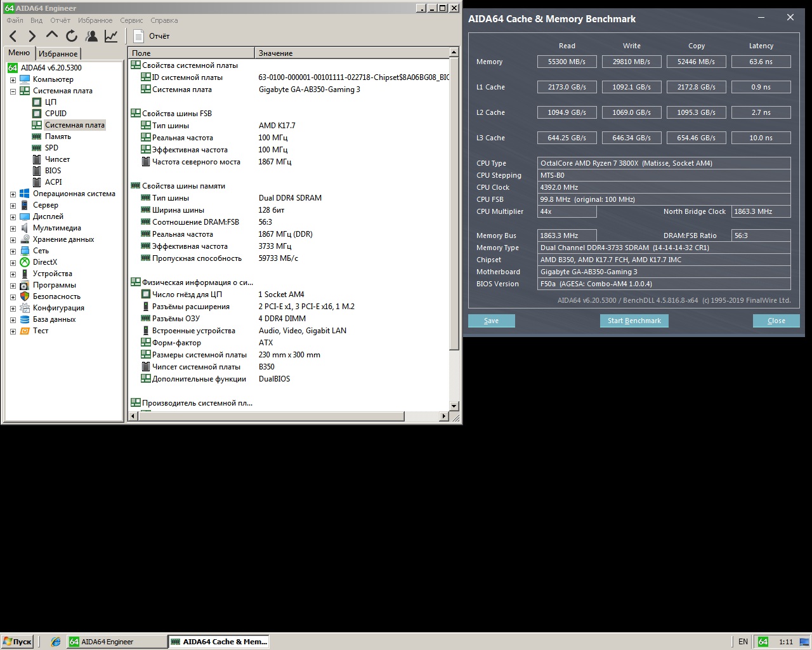This screenshot has width=812, height=650.
Task: Open the Сервис menu
Action: pos(131,20)
